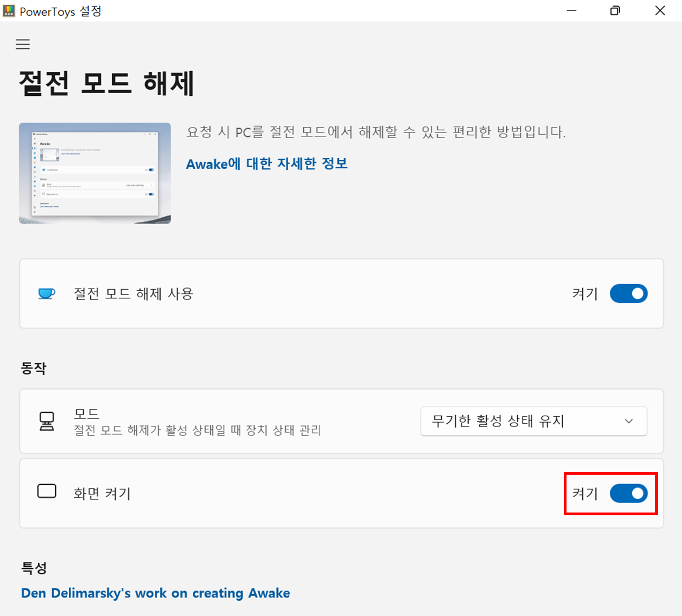
Task: Click the description text 요청 시 PC를 절전 모드에서
Action: pos(376,132)
